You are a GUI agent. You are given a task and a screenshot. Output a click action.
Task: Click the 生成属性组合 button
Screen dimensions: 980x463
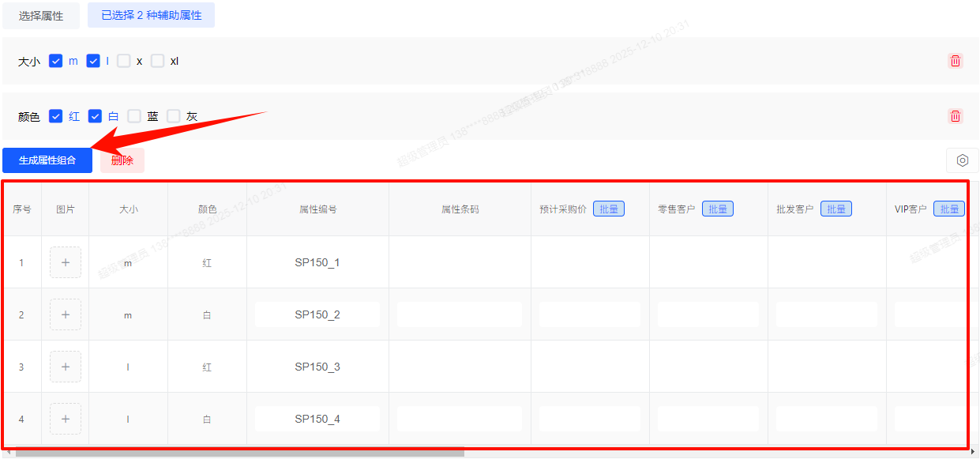pyautogui.click(x=47, y=160)
